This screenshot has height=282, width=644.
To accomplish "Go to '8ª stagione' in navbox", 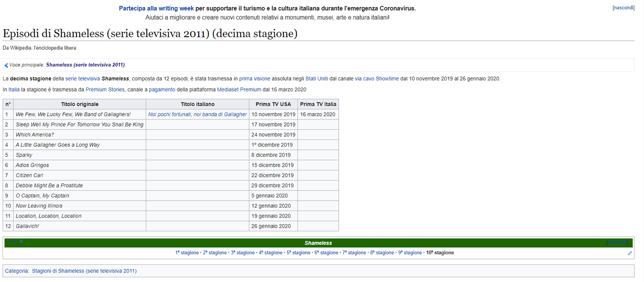I will [x=382, y=253].
